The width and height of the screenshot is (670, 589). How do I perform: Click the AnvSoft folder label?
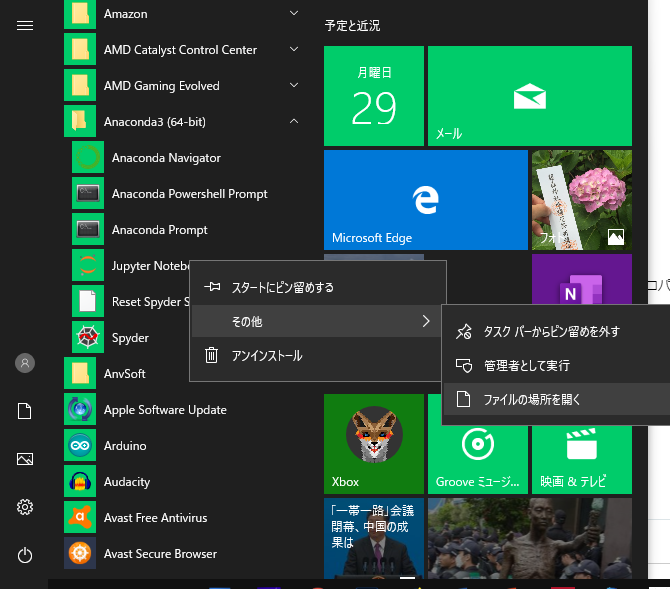click(125, 374)
